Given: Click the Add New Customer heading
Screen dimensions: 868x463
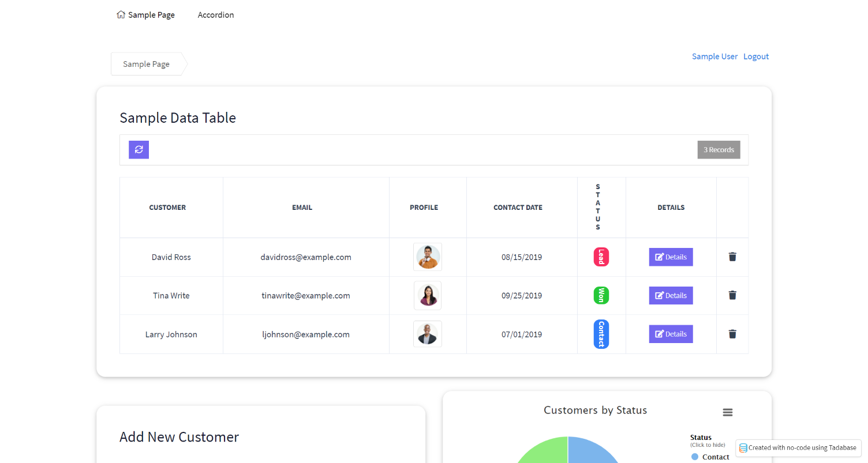Looking at the screenshot, I should pyautogui.click(x=179, y=437).
